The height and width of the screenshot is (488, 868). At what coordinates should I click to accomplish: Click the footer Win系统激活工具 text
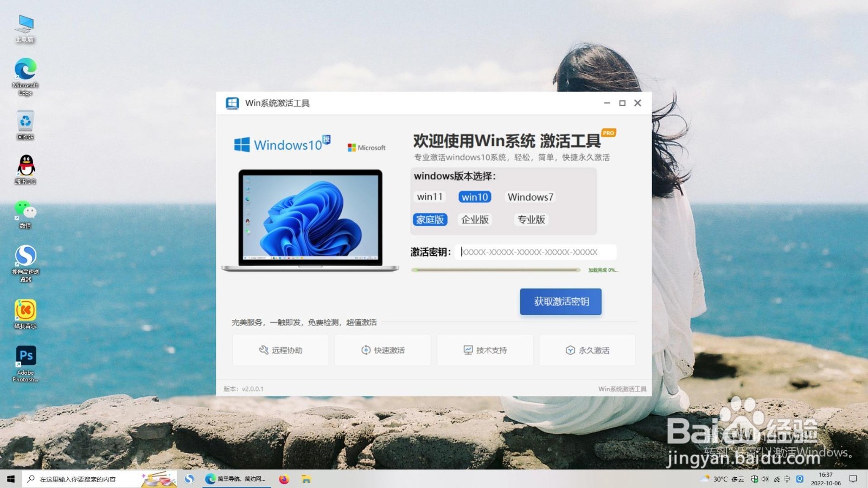coord(622,389)
